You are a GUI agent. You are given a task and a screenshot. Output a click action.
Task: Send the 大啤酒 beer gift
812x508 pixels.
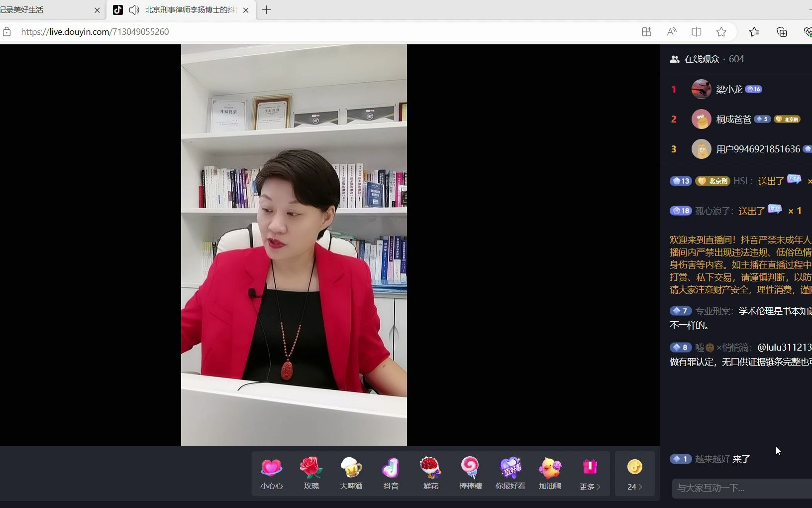[x=351, y=474]
